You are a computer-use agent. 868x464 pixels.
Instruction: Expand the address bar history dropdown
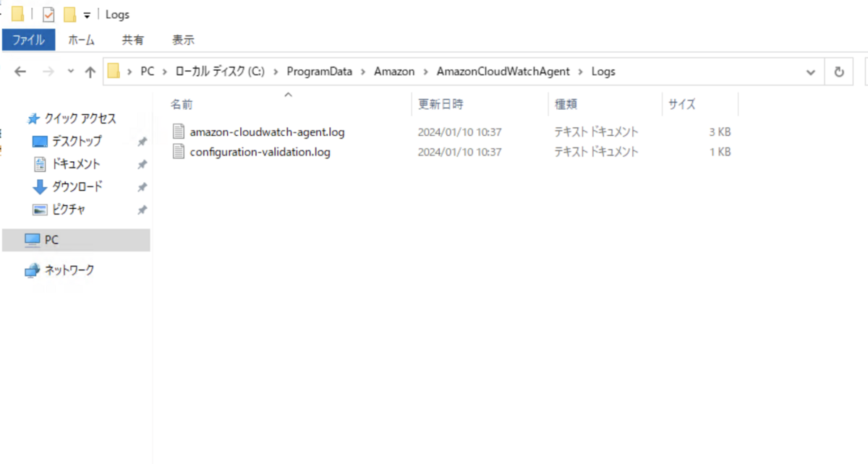pos(811,72)
